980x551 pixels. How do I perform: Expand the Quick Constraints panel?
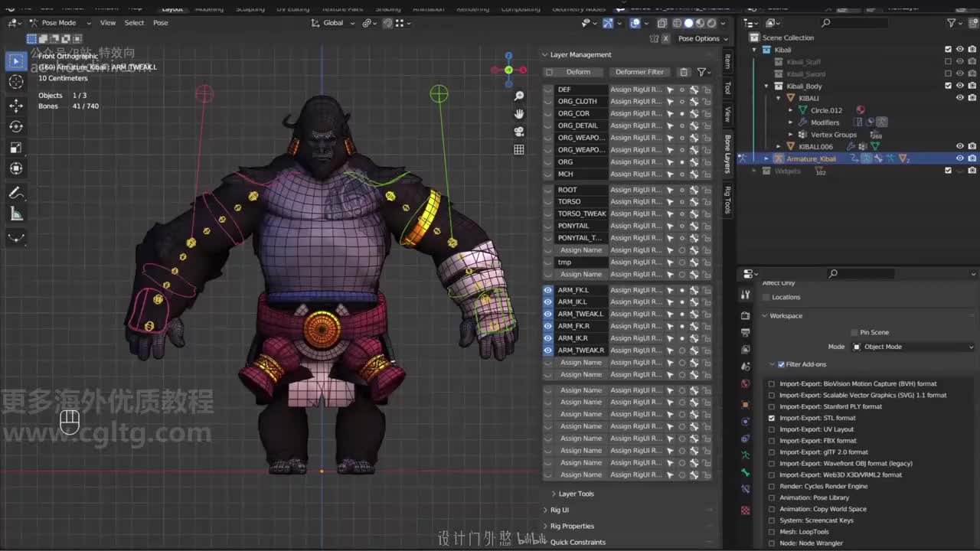(545, 542)
